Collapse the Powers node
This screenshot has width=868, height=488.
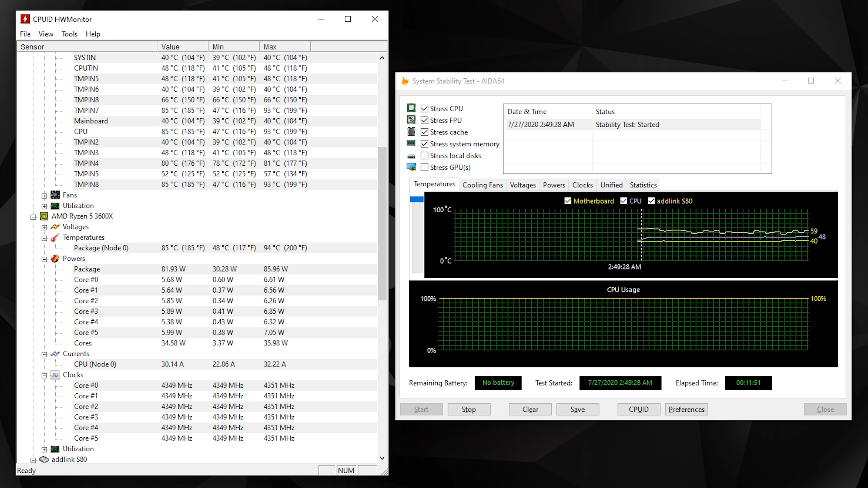44,259
